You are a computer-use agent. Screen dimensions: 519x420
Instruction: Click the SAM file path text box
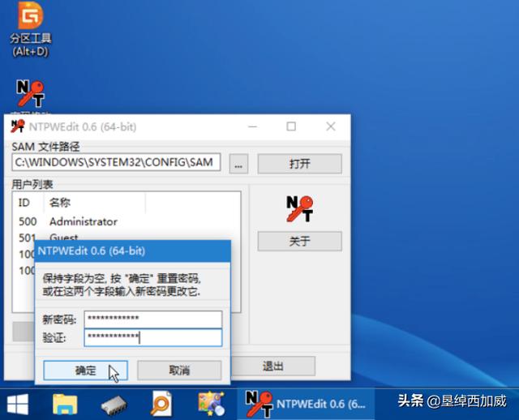[117, 163]
